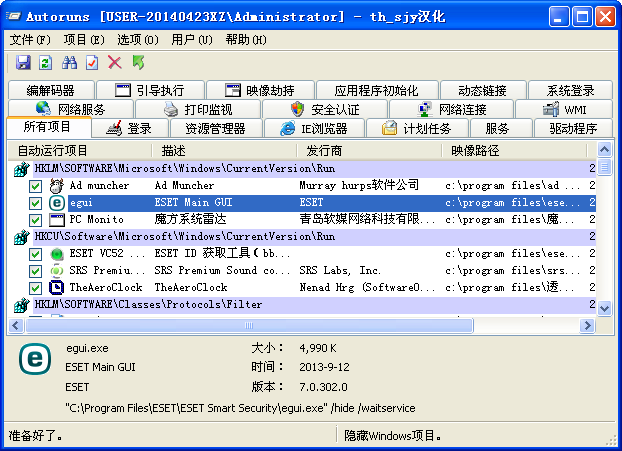Click the Properties check-sheet toolbar icon

92,63
